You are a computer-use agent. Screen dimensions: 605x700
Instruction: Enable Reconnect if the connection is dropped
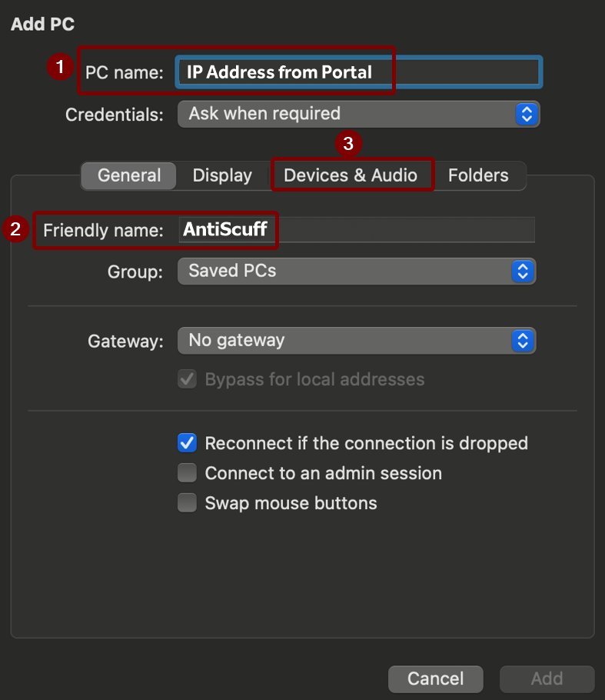188,443
